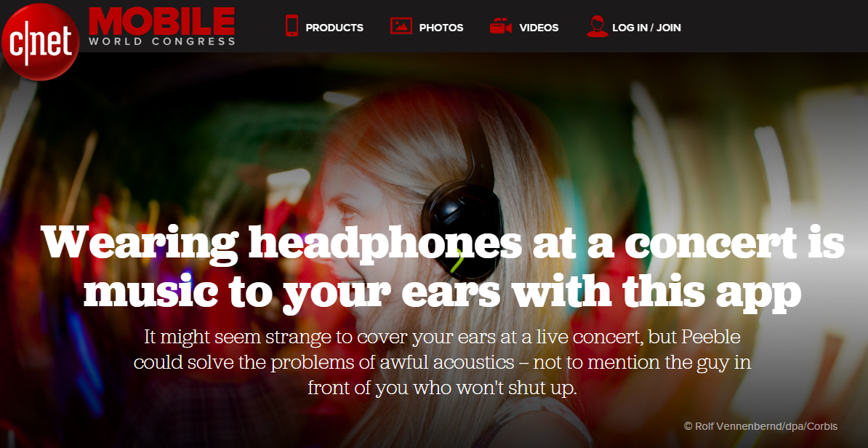Screen dimensions: 868x448
Task: Click the 'who won't shut up' text line
Action: click(442, 387)
